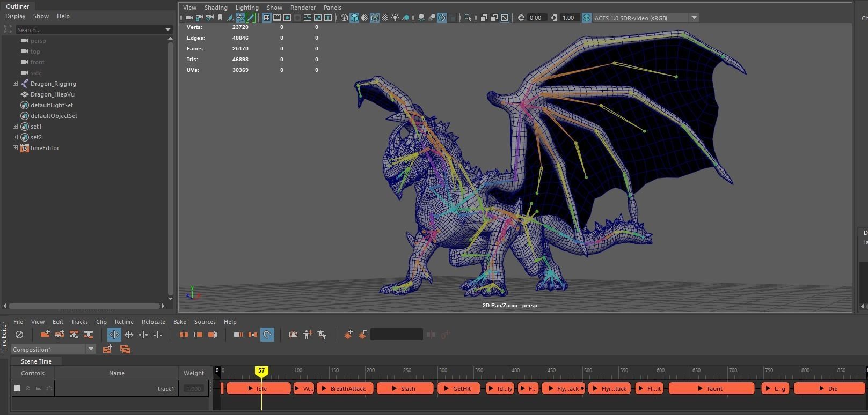Expand the Dragon_Rigging node
The height and width of the screenshot is (415, 868).
point(16,84)
